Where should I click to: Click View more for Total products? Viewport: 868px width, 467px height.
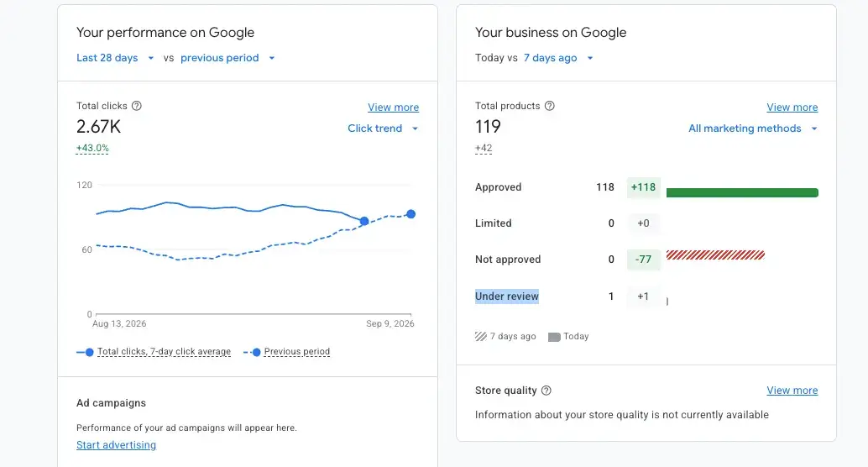tap(792, 108)
